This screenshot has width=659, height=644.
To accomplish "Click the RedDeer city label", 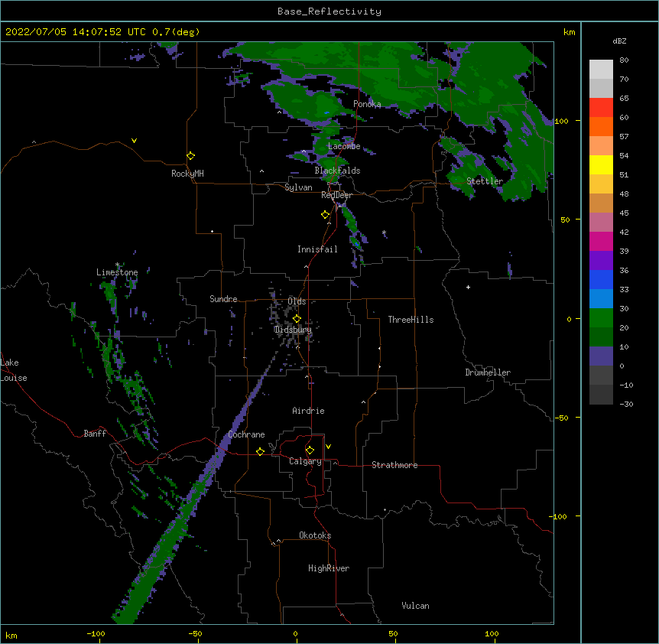I will [336, 195].
